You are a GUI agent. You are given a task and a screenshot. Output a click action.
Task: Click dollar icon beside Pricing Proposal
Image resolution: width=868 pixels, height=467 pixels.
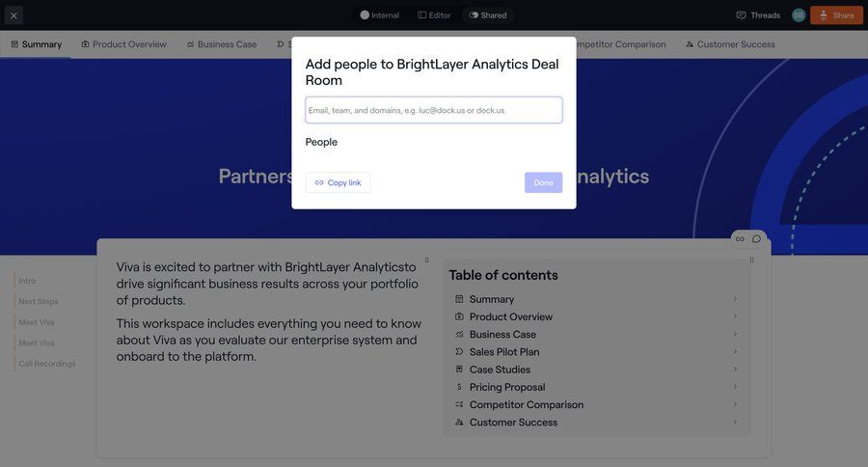(459, 387)
